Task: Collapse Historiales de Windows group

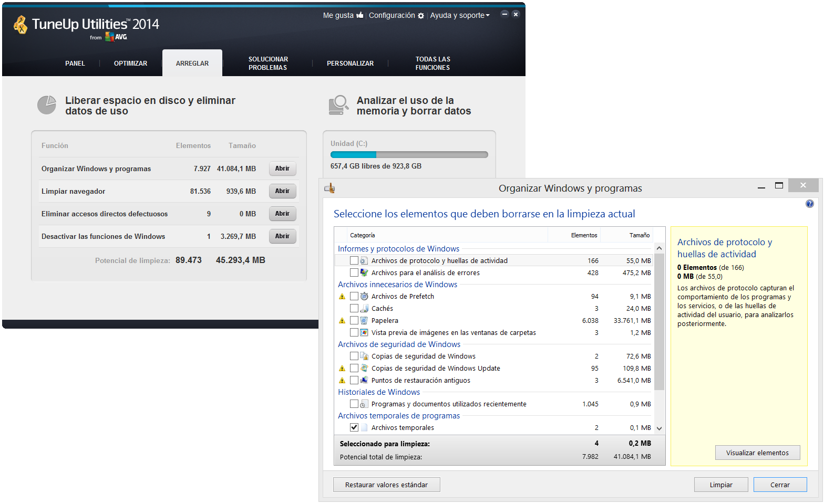Action: pos(379,392)
